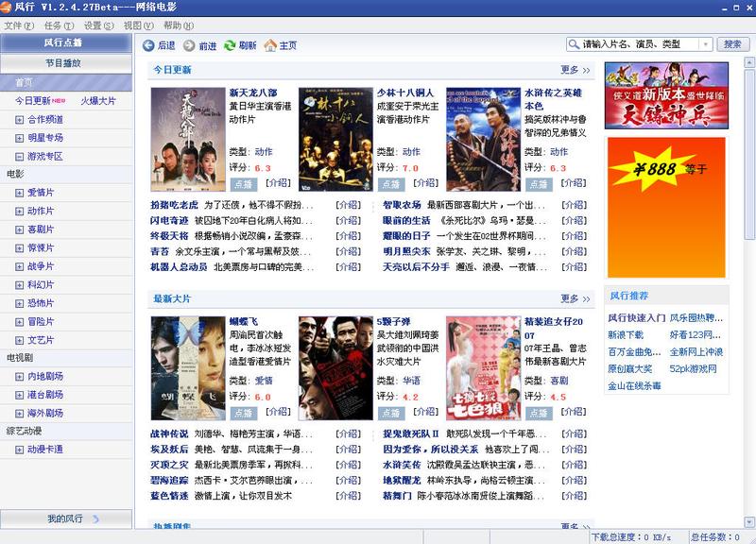Expand the 合作频道 tree node
Image resolution: width=756 pixels, height=544 pixels.
coord(19,120)
